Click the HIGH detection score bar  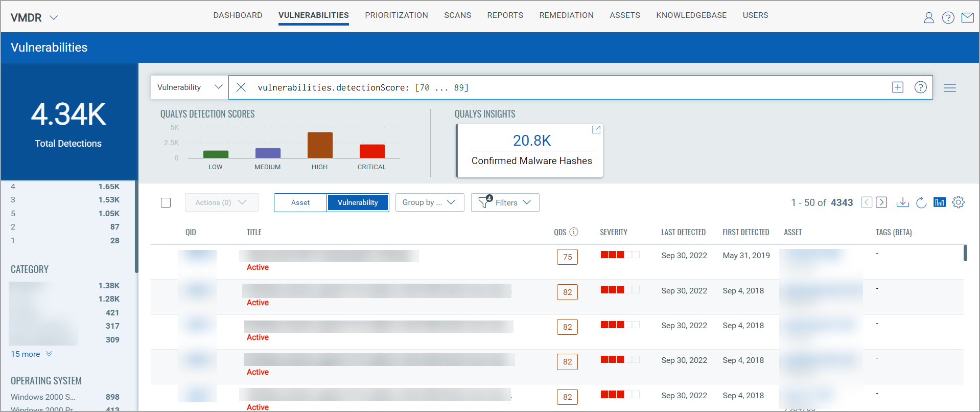click(320, 145)
